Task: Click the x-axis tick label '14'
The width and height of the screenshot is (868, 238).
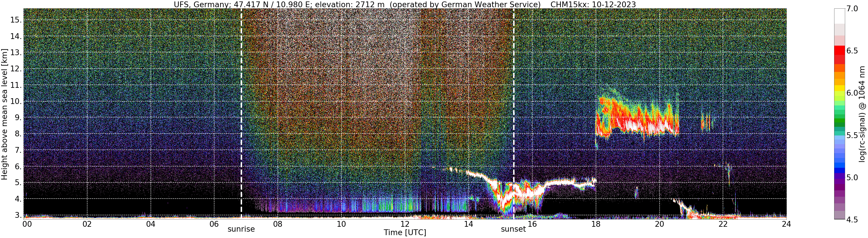Action: click(x=468, y=224)
